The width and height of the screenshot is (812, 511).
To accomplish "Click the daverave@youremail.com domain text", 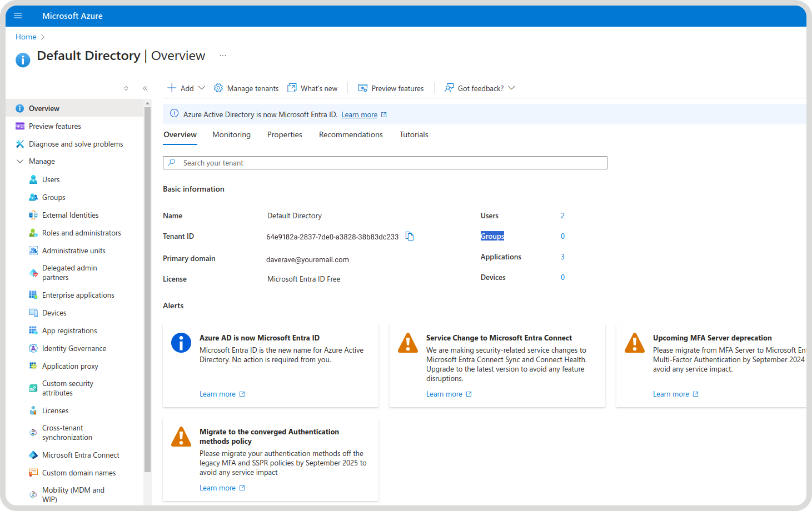I will (x=307, y=259).
